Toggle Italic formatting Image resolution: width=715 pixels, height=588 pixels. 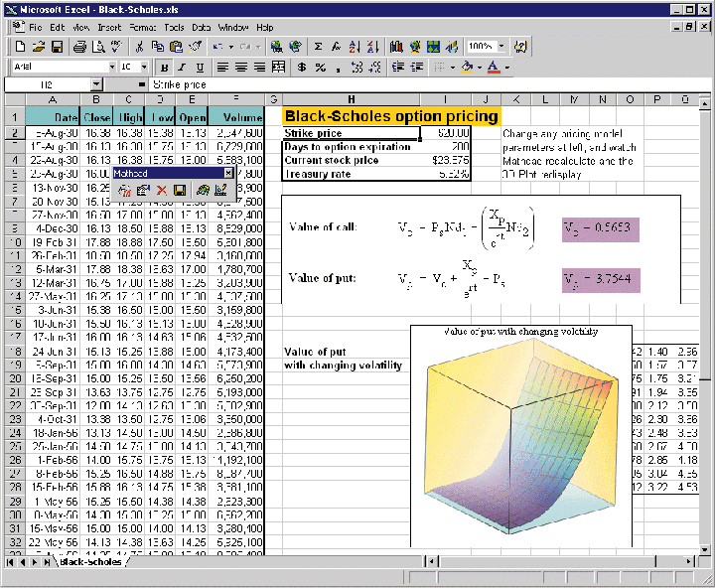pyautogui.click(x=181, y=68)
